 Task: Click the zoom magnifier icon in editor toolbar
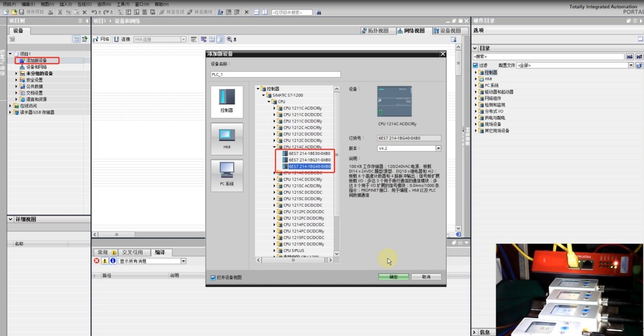point(230,39)
